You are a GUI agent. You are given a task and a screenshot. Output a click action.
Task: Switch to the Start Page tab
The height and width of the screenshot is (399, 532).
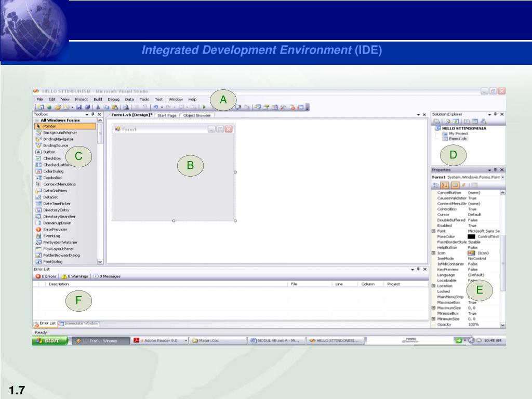pos(167,115)
